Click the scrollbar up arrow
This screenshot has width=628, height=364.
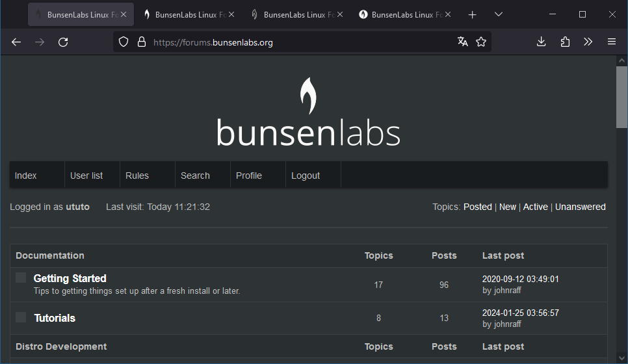(621, 61)
